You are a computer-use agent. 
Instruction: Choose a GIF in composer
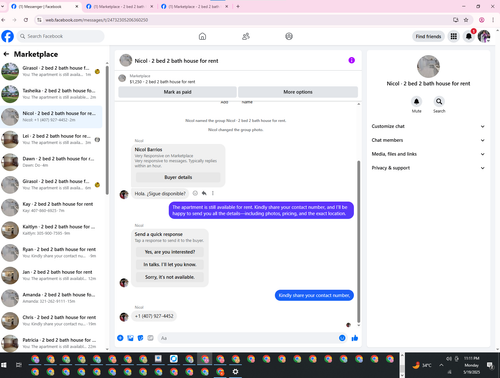(x=150, y=338)
